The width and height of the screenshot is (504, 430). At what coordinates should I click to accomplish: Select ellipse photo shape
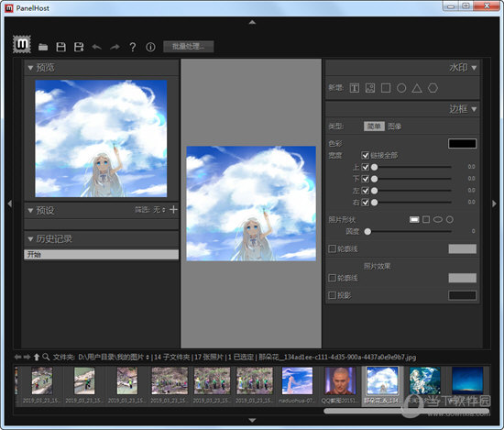(438, 219)
